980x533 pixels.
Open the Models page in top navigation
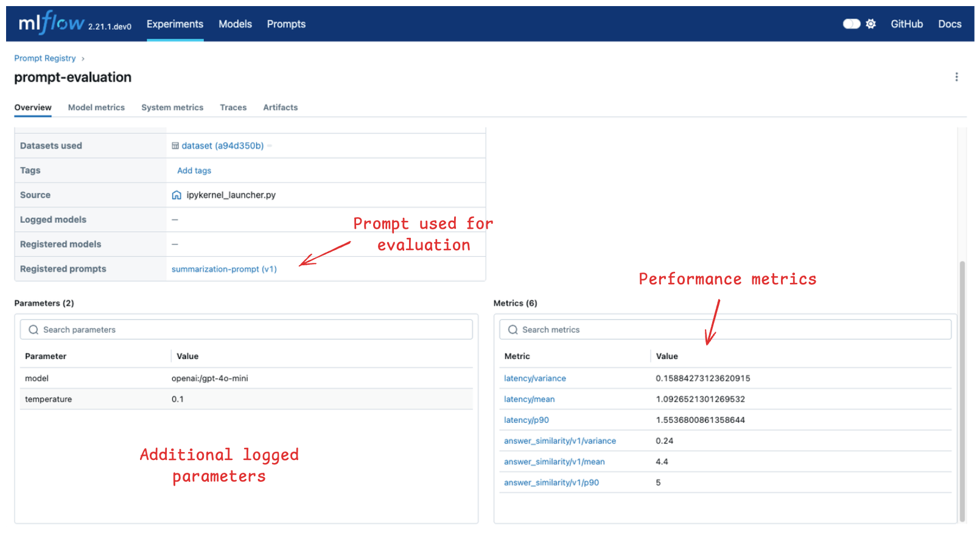click(235, 24)
